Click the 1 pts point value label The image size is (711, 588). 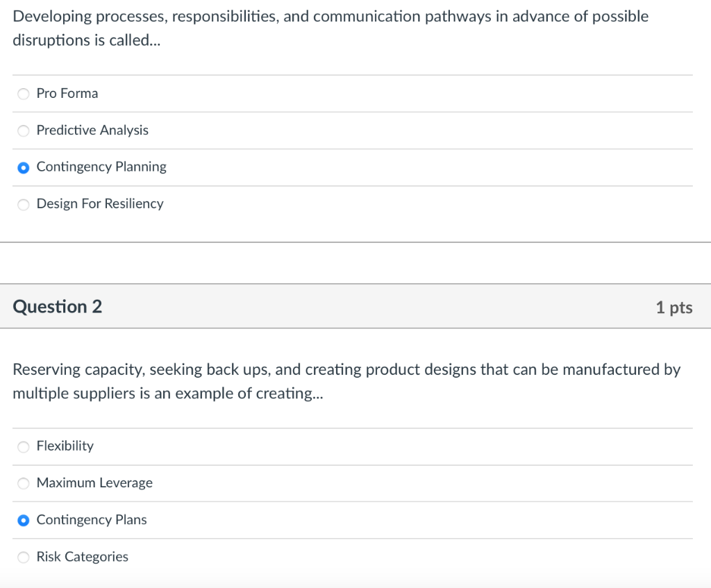point(674,306)
